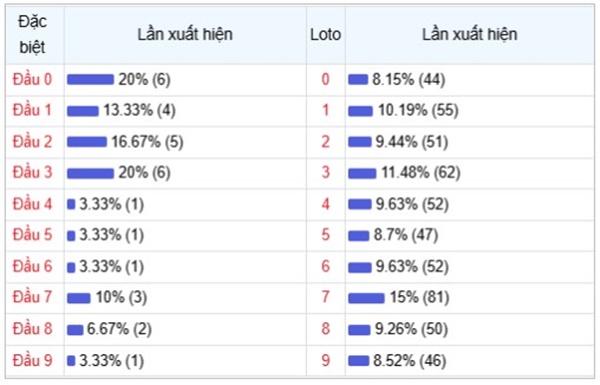600x385 pixels.
Task: Click the blue bar for Đầu 0
Action: pyautogui.click(x=90, y=80)
